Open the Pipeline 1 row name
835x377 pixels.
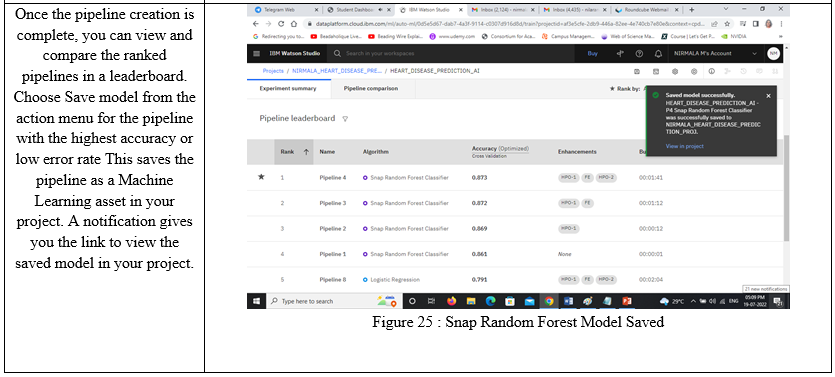[x=333, y=255]
